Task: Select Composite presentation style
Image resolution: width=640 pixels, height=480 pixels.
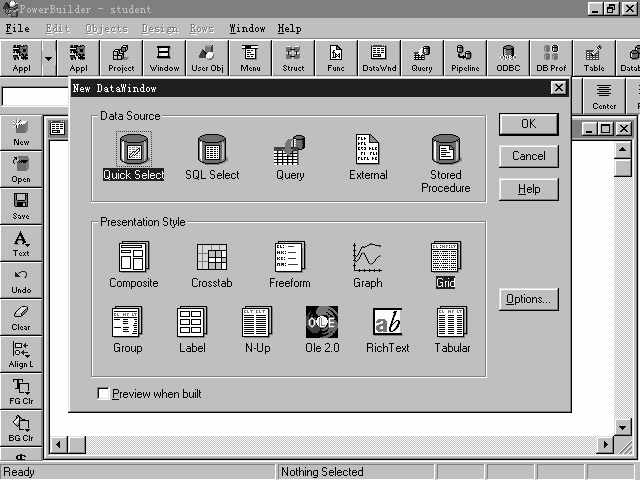Action: point(133,264)
